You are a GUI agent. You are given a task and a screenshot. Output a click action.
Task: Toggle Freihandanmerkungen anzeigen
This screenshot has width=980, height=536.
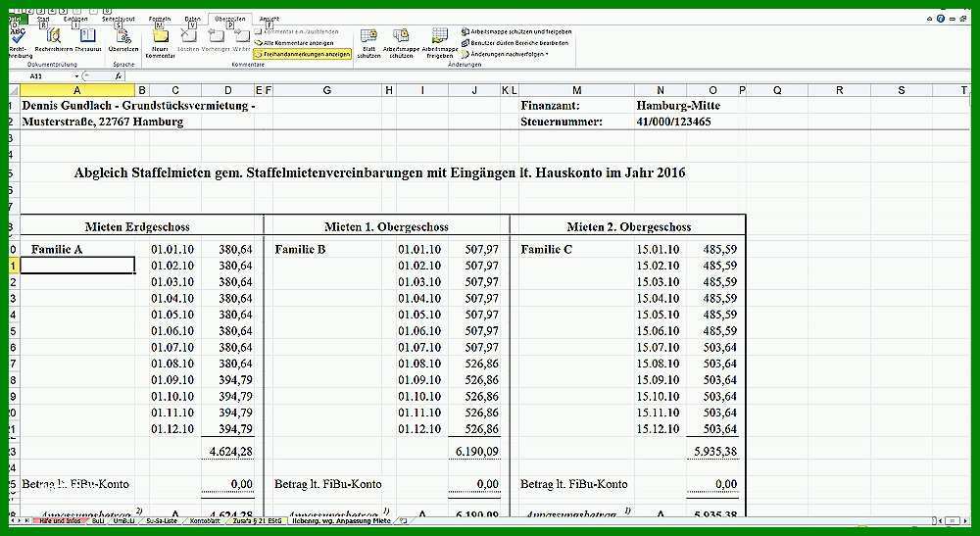[x=302, y=54]
